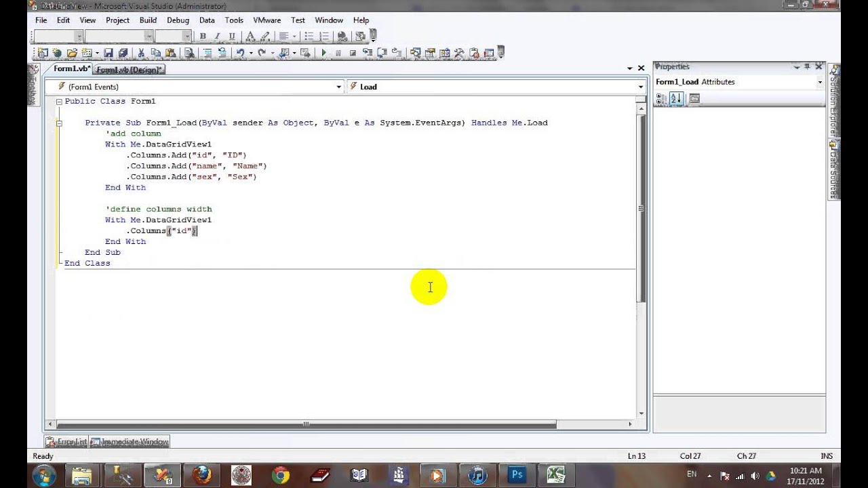Open Redo history dropdown arrow
This screenshot has width=868, height=488.
pyautogui.click(x=273, y=53)
